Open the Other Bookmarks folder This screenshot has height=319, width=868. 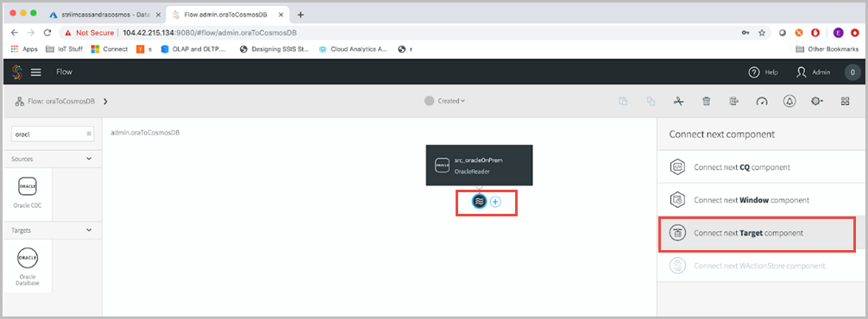click(x=827, y=48)
